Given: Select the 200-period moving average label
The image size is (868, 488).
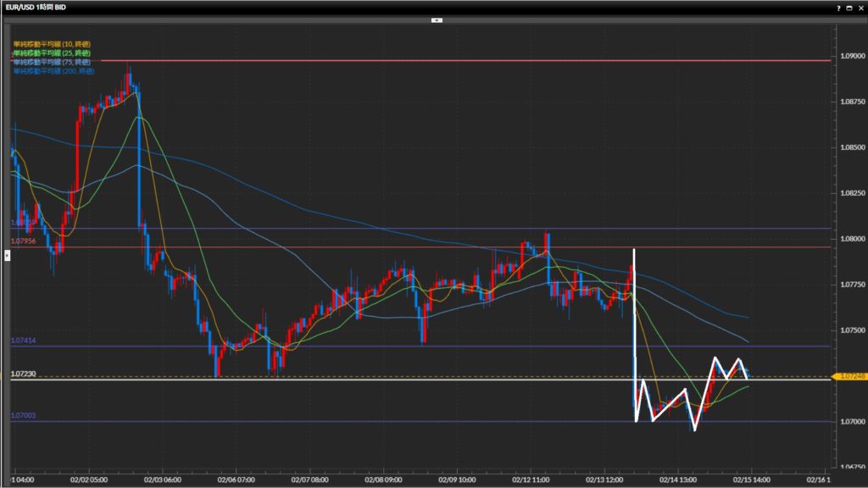Looking at the screenshot, I should (x=53, y=71).
